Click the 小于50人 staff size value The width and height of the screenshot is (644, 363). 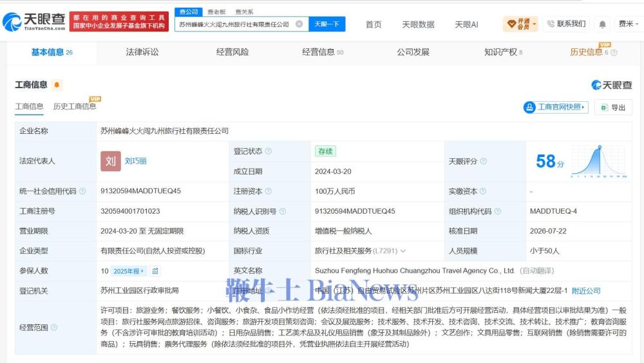(545, 250)
